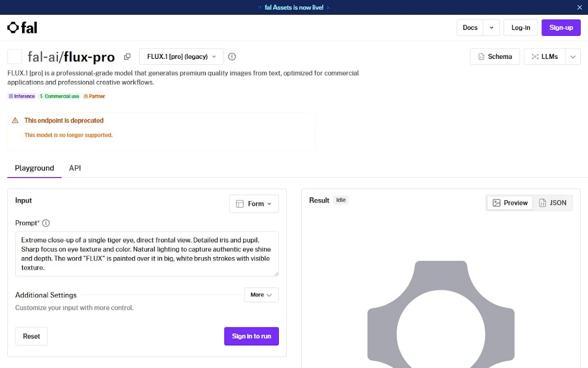Click the Inference tag

[22, 96]
